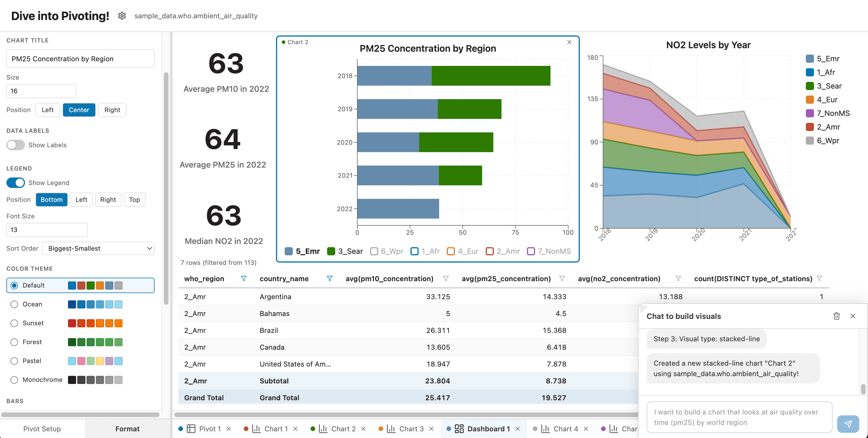Click the chart title text field

pos(80,59)
